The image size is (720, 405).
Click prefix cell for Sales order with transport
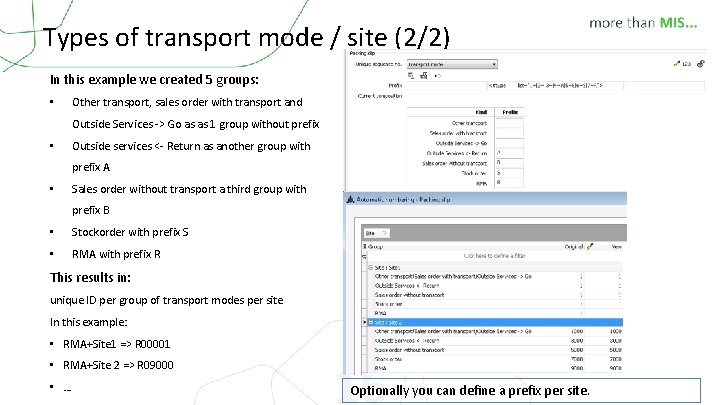click(x=510, y=133)
